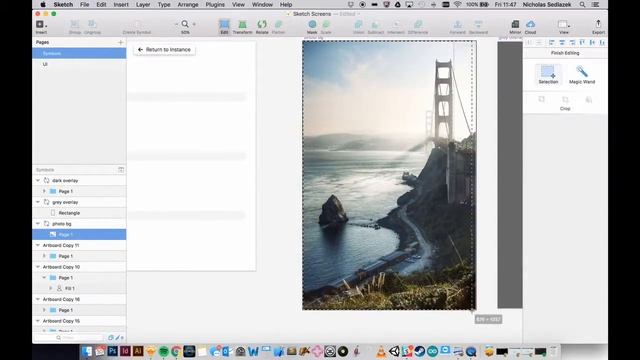Collapse Artboard Copy 10 group
Screen dimensions: 640x360
[38, 267]
